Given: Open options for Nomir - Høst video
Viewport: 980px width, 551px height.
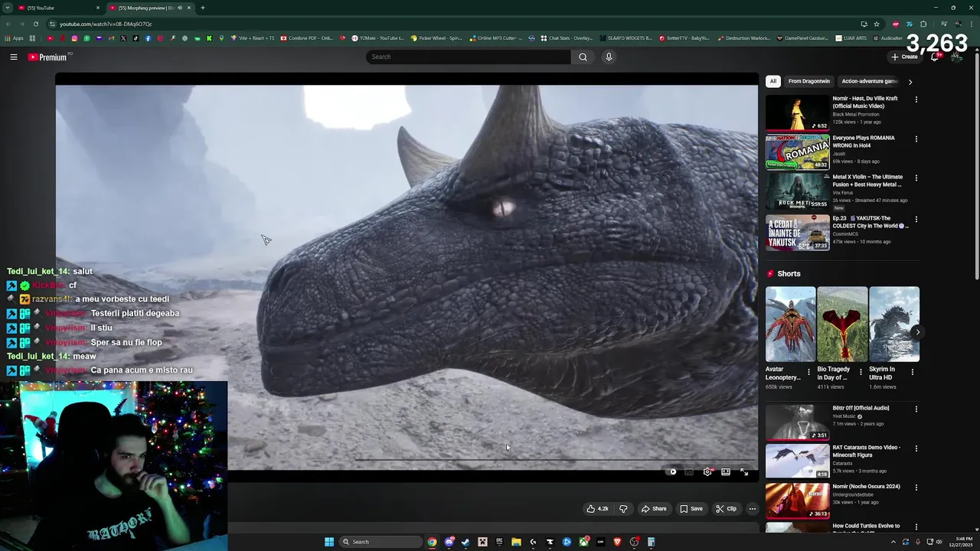Looking at the screenshot, I should pyautogui.click(x=916, y=99).
